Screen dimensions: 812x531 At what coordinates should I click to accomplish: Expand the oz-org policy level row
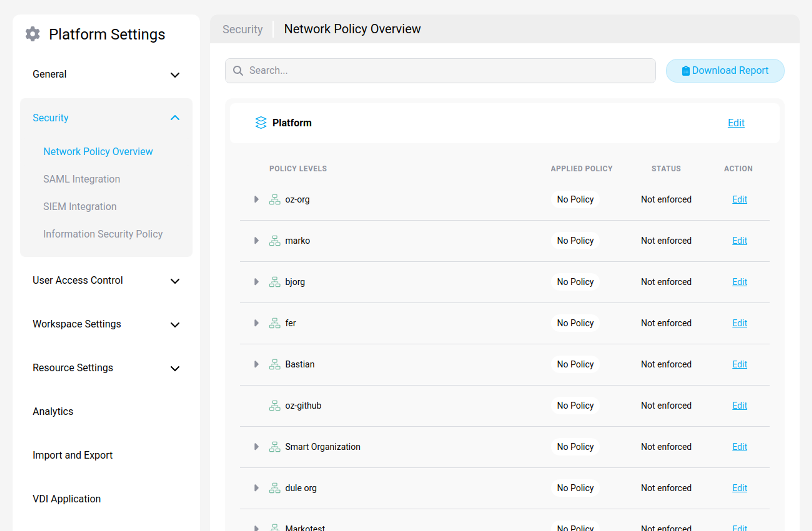[x=256, y=199]
